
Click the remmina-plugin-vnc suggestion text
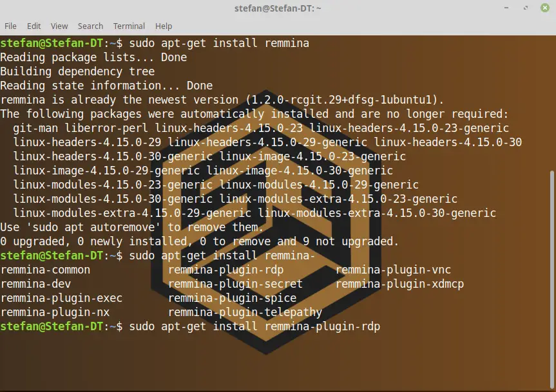point(393,270)
